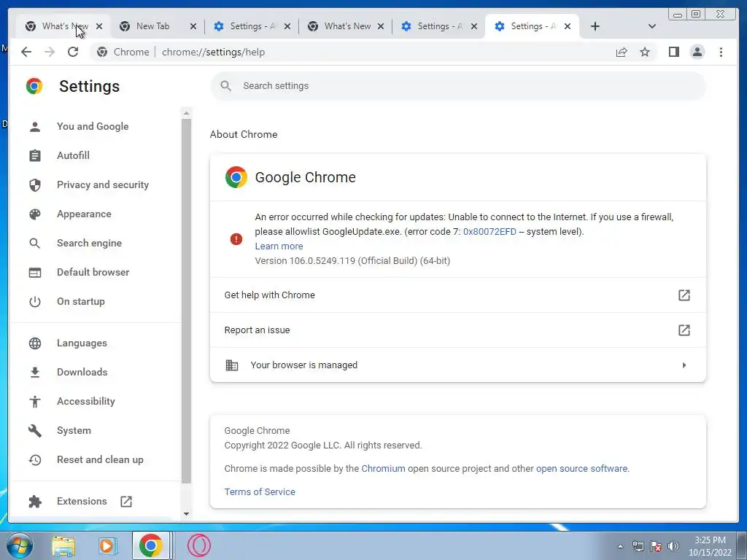The width and height of the screenshot is (747, 560).
Task: Go back with the back arrow
Action: (x=26, y=52)
